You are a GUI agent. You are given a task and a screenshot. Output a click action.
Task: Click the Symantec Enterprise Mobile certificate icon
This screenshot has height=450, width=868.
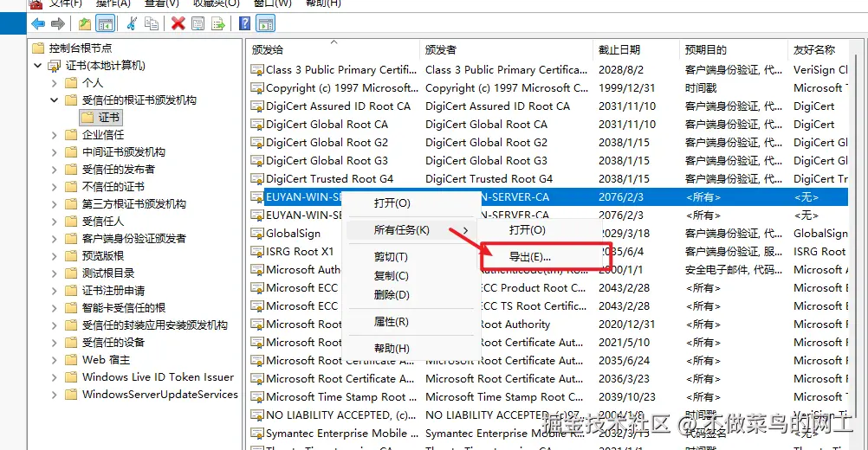[257, 434]
